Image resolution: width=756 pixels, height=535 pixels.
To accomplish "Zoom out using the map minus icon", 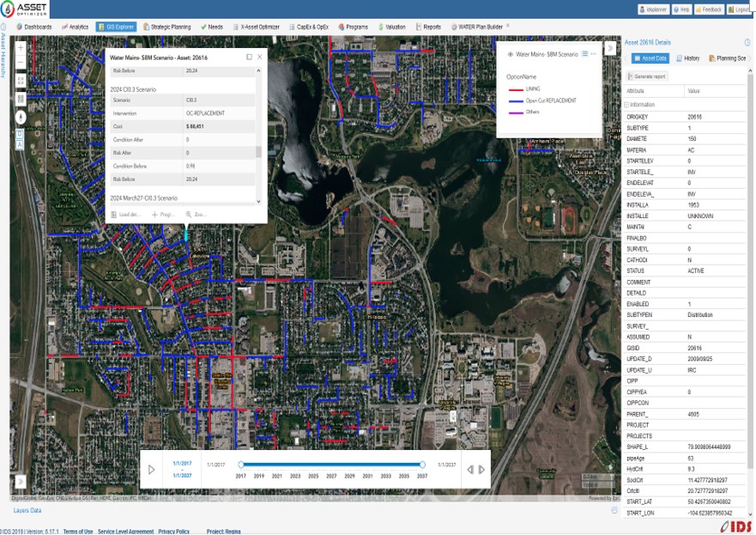I will pyautogui.click(x=21, y=63).
